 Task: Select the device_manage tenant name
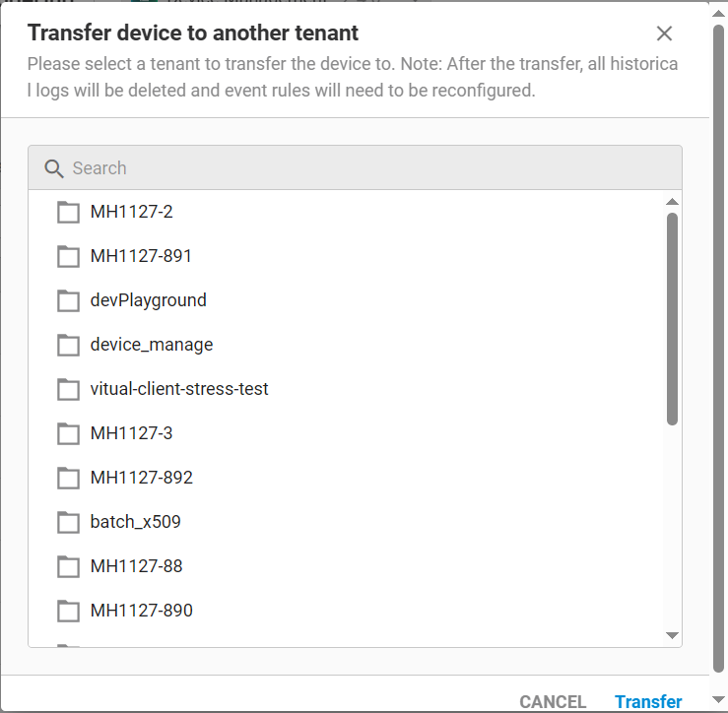point(151,345)
